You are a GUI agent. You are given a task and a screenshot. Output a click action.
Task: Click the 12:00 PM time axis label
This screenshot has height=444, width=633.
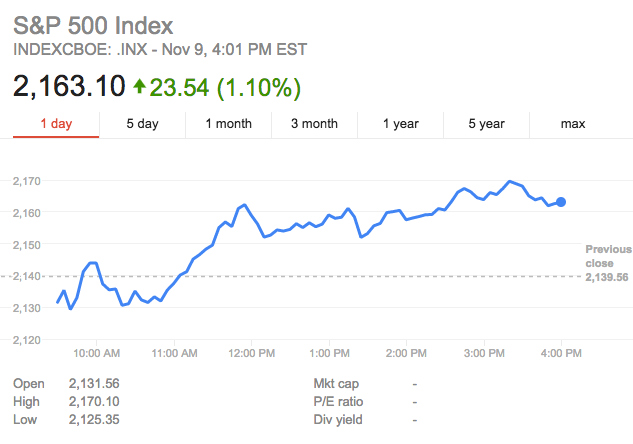(252, 353)
